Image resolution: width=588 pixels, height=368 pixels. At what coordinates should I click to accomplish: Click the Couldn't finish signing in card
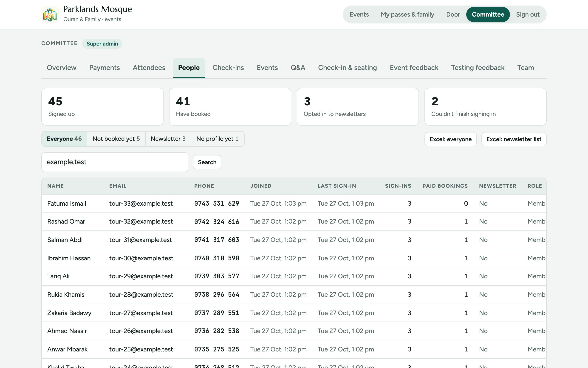(x=486, y=106)
